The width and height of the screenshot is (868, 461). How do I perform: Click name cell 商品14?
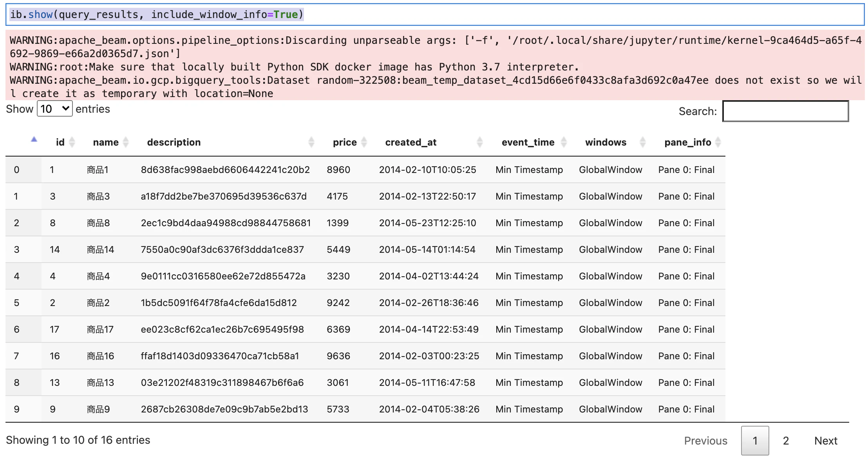(100, 249)
